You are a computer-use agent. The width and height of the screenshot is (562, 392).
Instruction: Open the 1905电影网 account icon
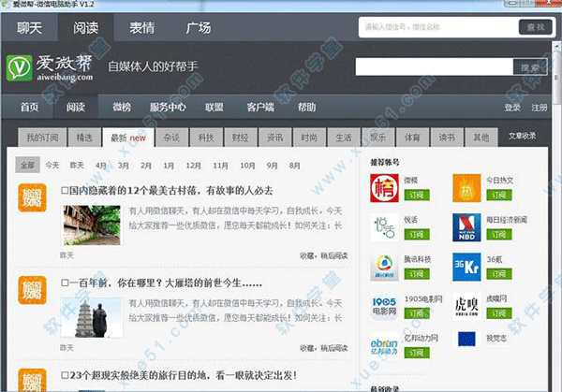pyautogui.click(x=384, y=307)
